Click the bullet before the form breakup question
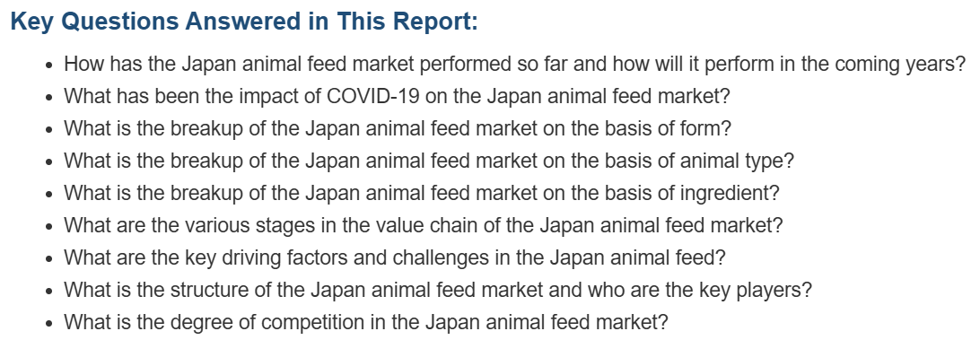 (x=49, y=130)
